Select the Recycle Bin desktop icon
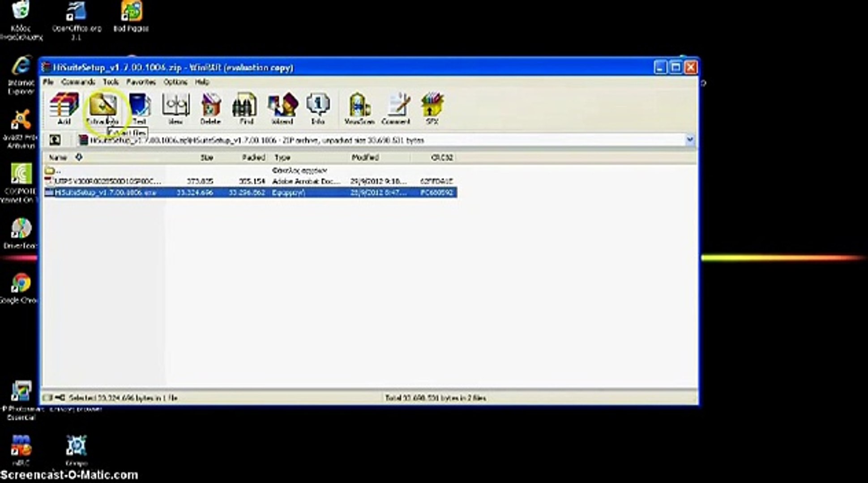This screenshot has width=868, height=483. (x=21, y=21)
